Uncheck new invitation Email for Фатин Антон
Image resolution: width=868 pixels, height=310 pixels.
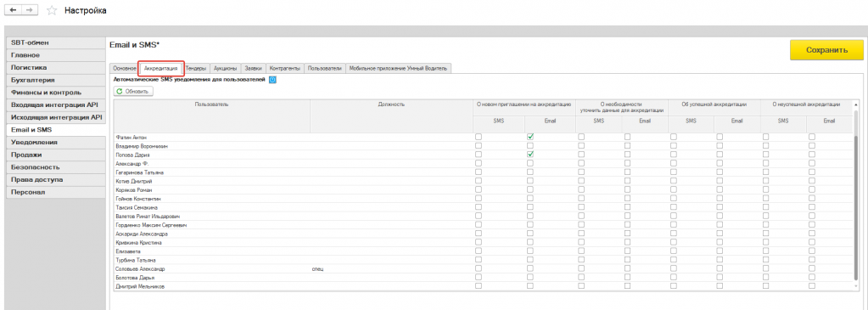pos(530,137)
